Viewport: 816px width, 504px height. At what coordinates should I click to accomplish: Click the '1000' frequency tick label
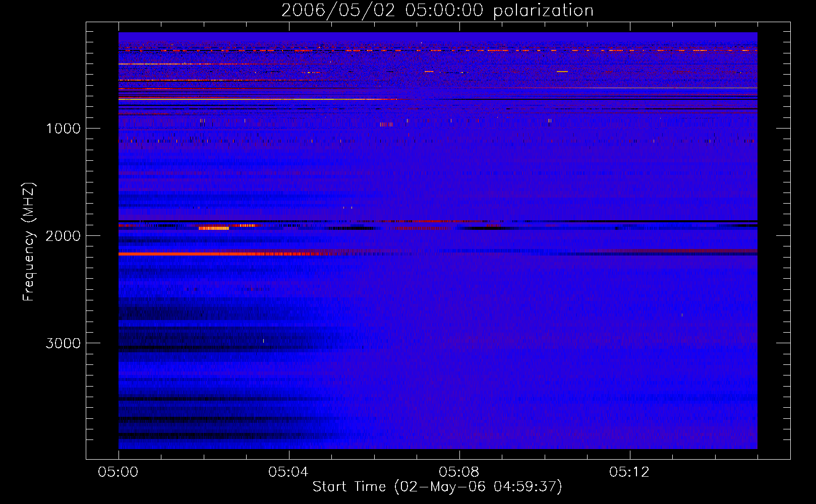63,129
